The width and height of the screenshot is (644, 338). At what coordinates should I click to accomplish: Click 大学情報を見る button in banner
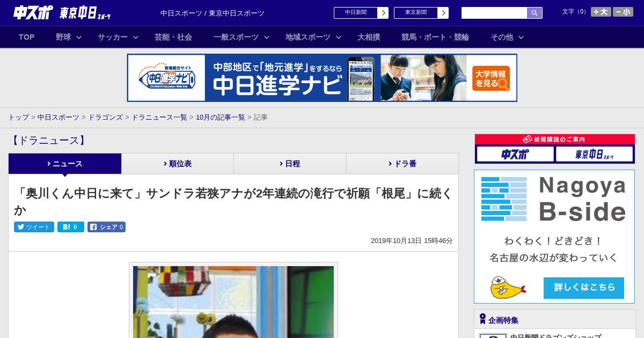[491, 78]
